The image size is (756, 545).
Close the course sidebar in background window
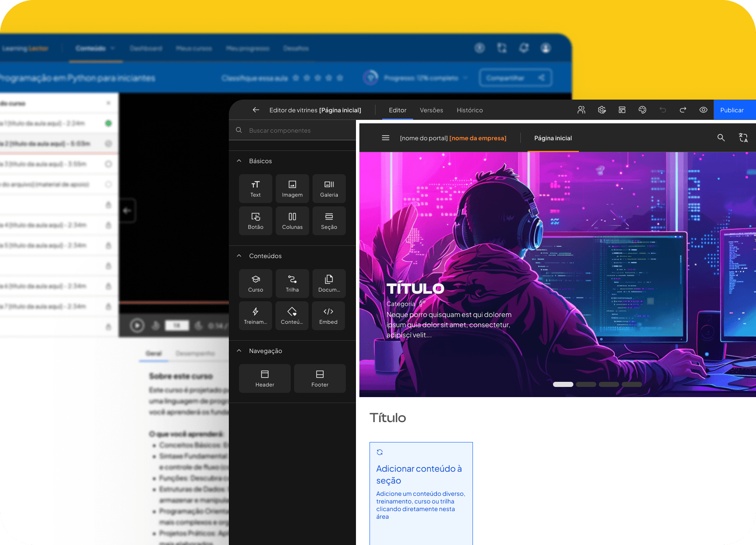point(108,103)
